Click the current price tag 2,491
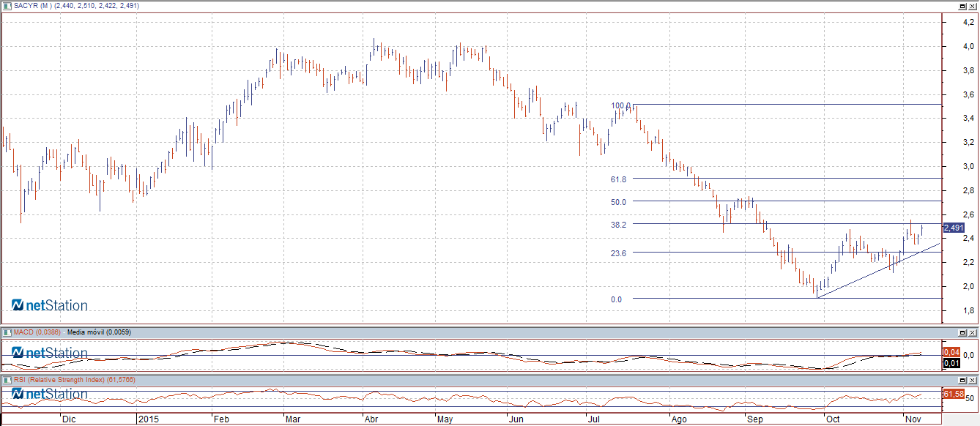The image size is (980, 426). [x=954, y=228]
